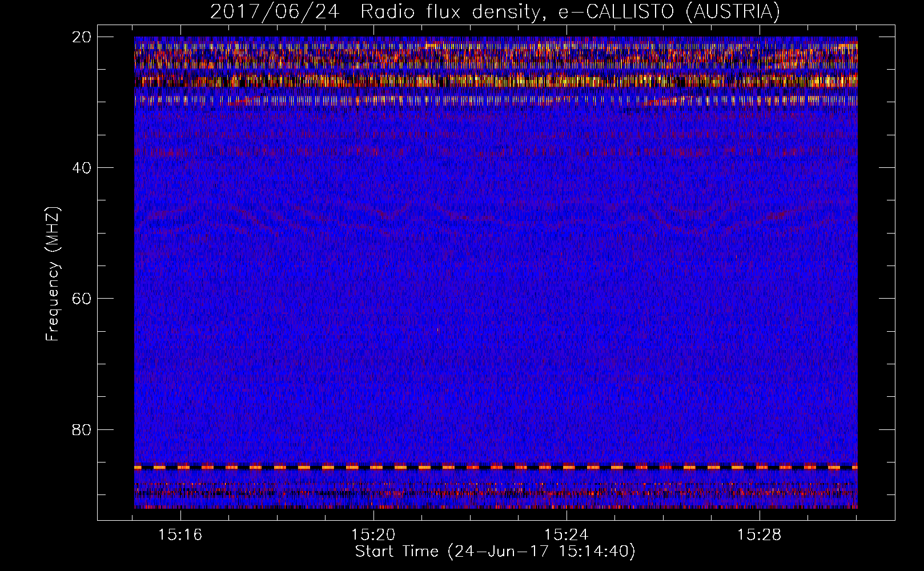This screenshot has height=571, width=924.
Task: Select the '15:24' time tick label
Action: (566, 535)
